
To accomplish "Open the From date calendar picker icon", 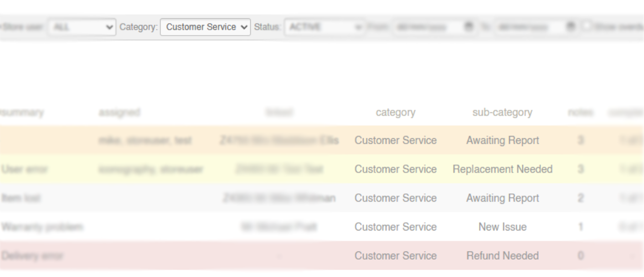I will pos(468,27).
